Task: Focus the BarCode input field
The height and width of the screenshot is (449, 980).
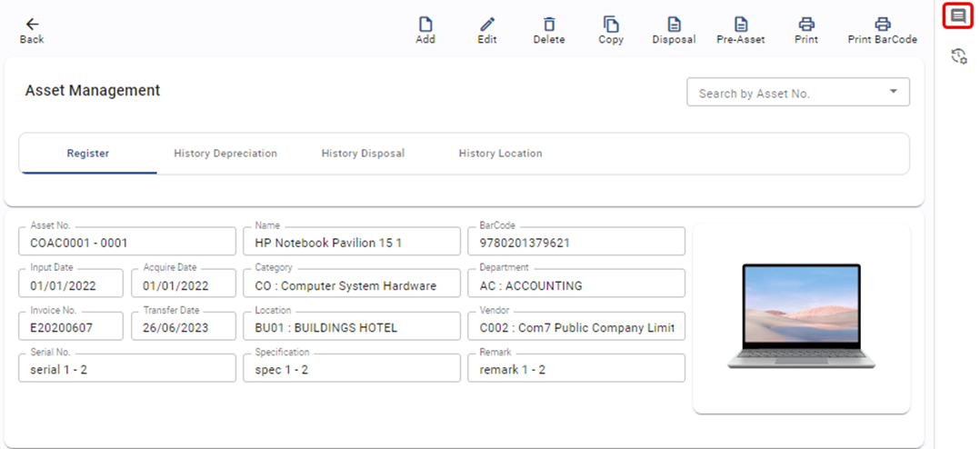Action: [575, 243]
